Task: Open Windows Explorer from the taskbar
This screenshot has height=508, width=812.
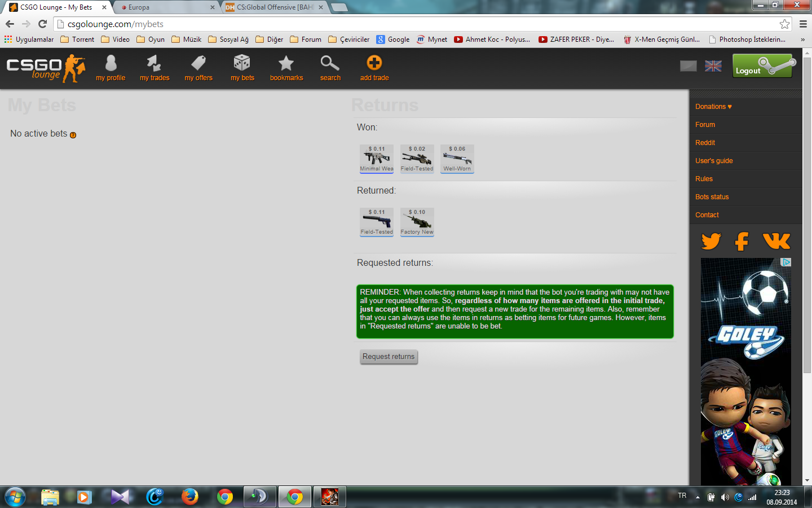Action: coord(50,497)
